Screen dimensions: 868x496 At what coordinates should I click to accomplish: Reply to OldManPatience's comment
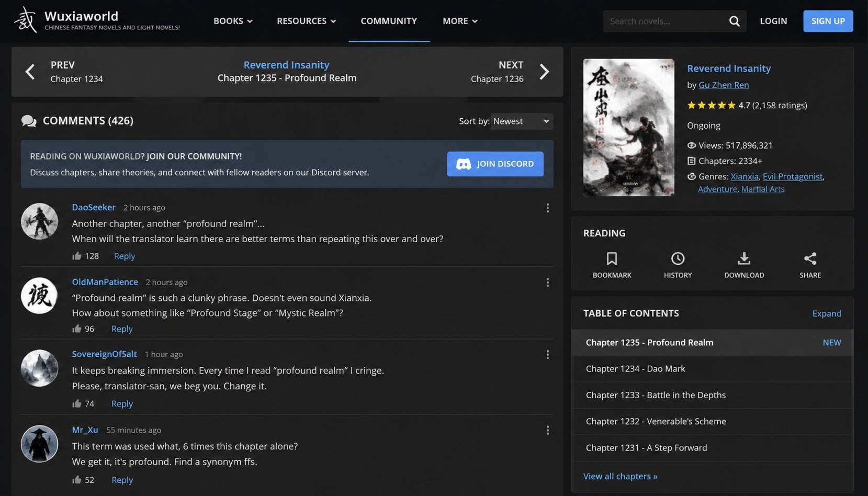[x=122, y=329]
